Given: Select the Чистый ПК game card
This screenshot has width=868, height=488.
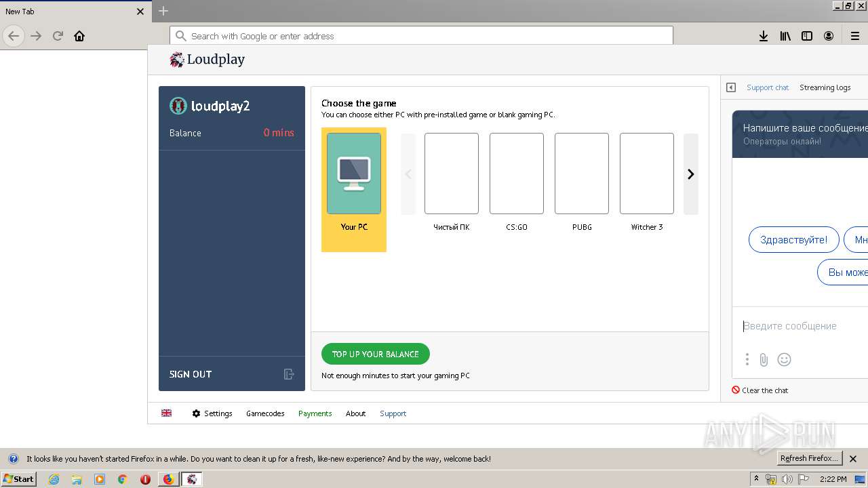Looking at the screenshot, I should point(452,182).
